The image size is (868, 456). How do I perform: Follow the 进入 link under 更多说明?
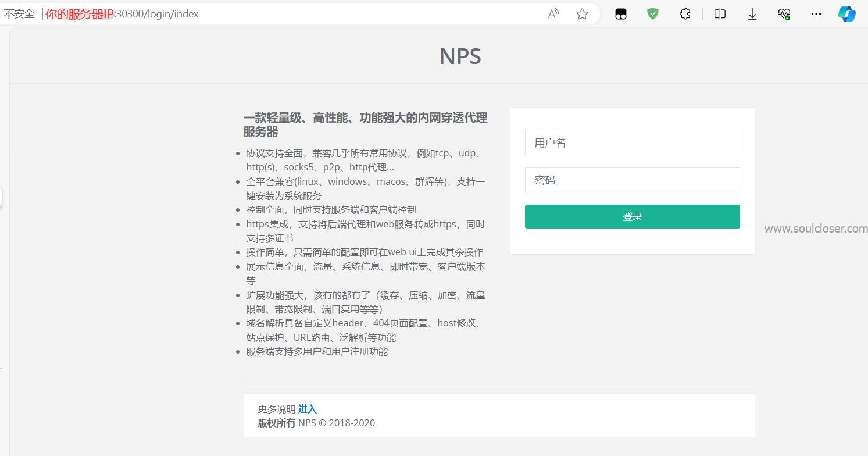[308, 409]
